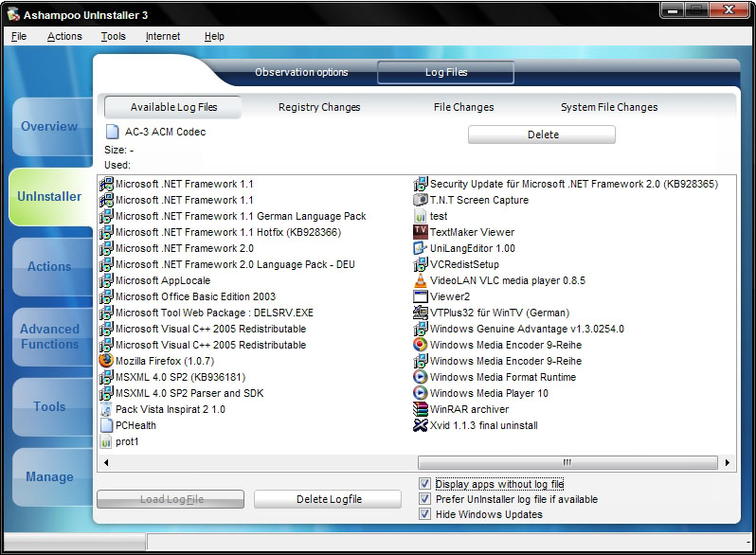Click the WinRAR archiver icon
The image size is (756, 555).
click(421, 409)
